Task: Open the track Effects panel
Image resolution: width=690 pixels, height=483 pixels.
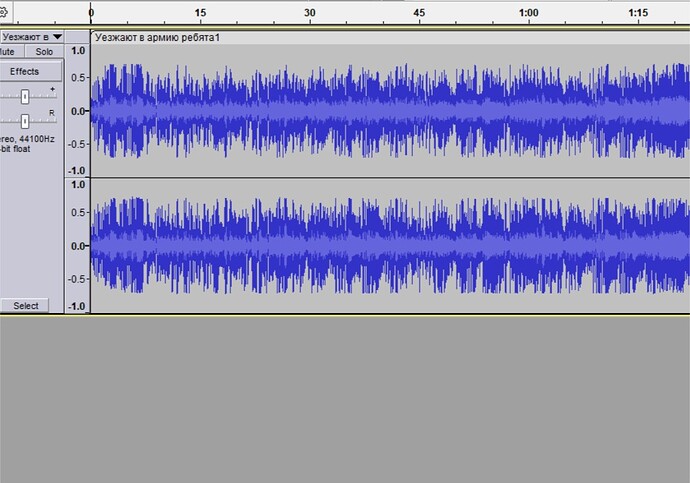Action: coord(25,72)
